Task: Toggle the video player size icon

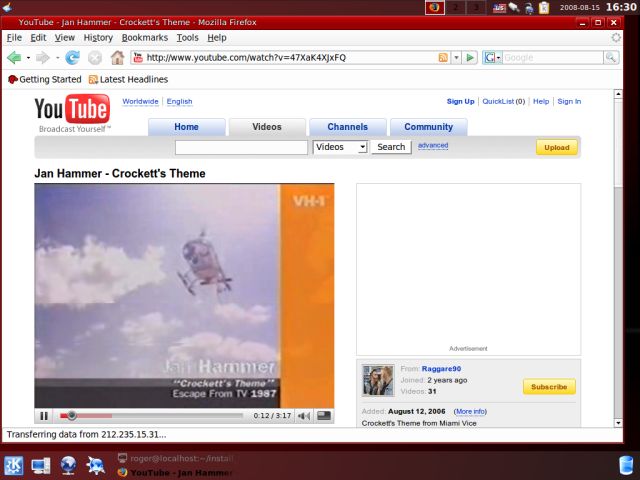Action: point(324,416)
